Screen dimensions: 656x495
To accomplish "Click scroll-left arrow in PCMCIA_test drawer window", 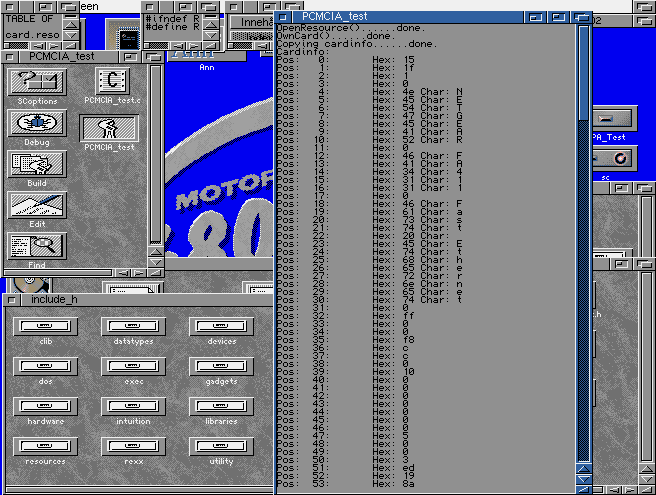I will pyautogui.click(x=123, y=273).
